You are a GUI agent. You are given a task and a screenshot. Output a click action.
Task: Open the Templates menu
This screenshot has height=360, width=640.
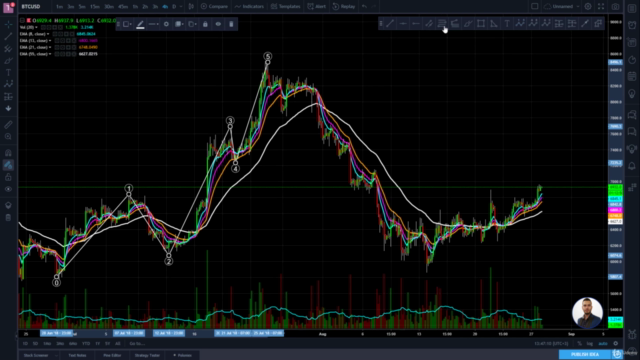coord(285,7)
